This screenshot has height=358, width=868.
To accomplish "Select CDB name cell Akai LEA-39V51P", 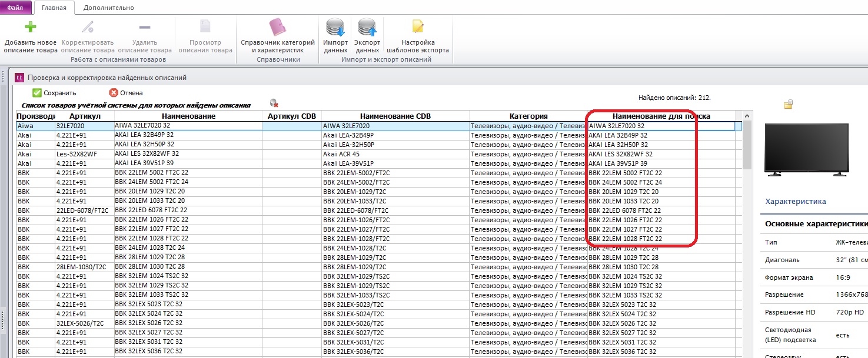I will [395, 163].
